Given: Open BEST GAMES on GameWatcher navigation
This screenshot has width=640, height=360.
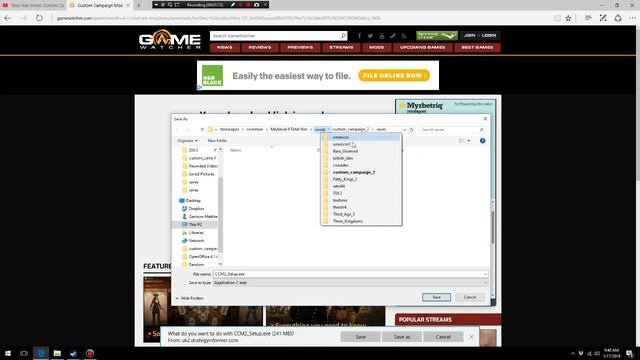Looking at the screenshot, I should [x=477, y=47].
